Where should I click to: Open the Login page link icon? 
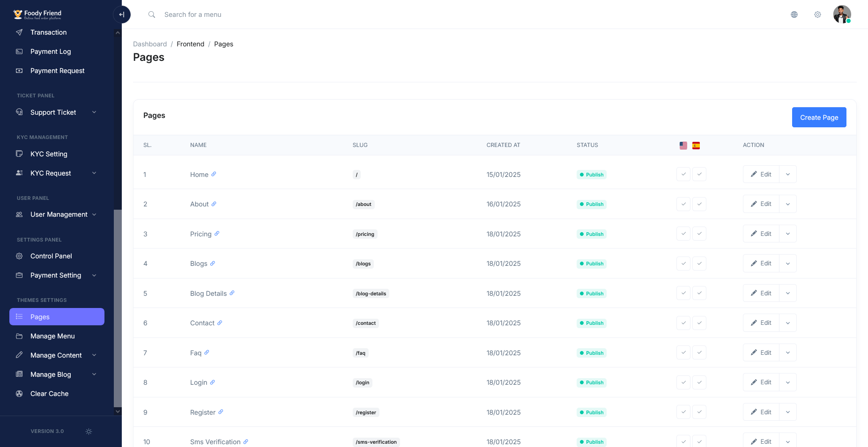[212, 382]
